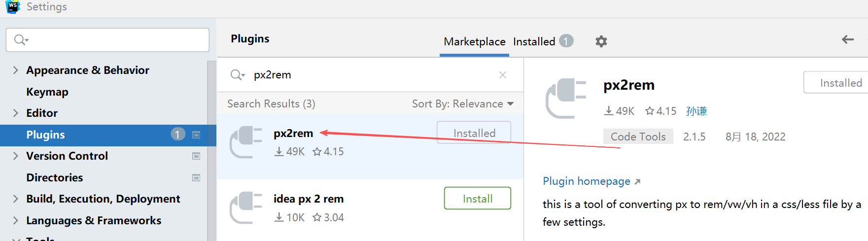Select the px2rem search result row

click(x=370, y=146)
